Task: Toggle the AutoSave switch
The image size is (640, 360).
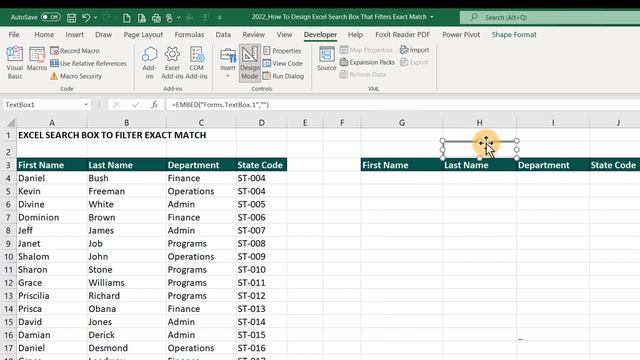Action: [x=51, y=17]
